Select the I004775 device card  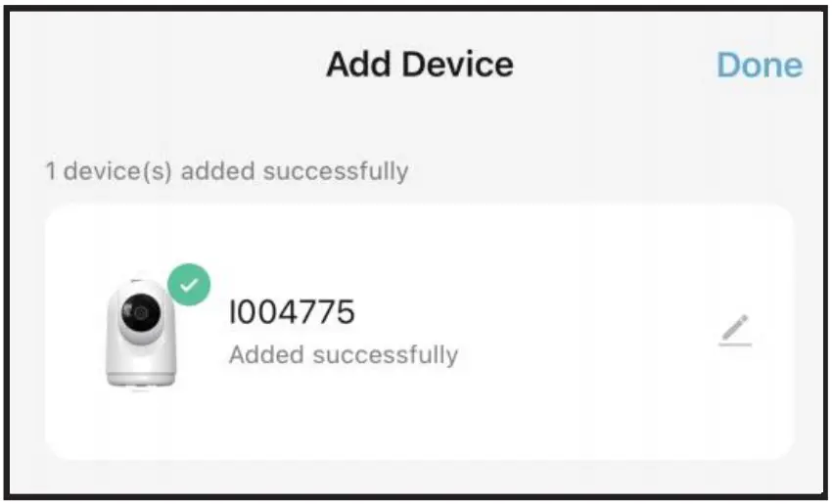[x=419, y=333]
